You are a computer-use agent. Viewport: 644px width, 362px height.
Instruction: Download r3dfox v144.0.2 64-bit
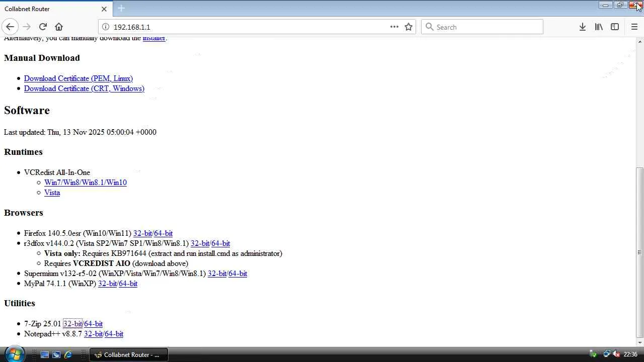(x=221, y=243)
